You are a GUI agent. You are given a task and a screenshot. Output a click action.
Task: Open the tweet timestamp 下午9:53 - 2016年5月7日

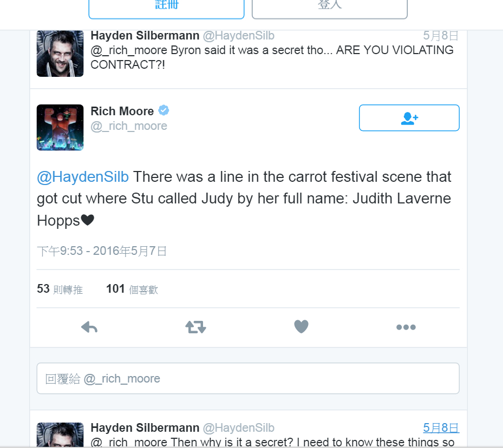tap(102, 251)
